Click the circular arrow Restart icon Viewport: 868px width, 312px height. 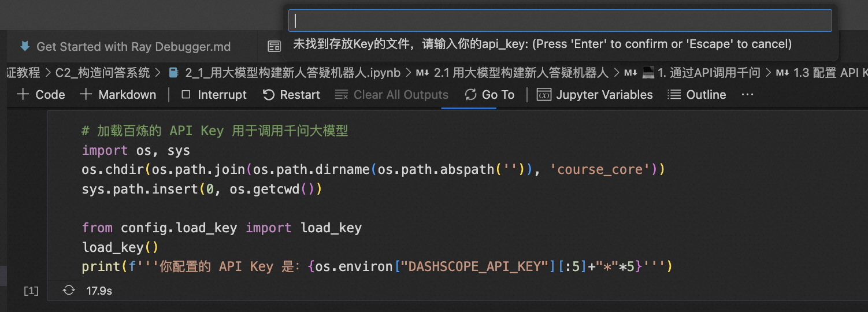[268, 94]
